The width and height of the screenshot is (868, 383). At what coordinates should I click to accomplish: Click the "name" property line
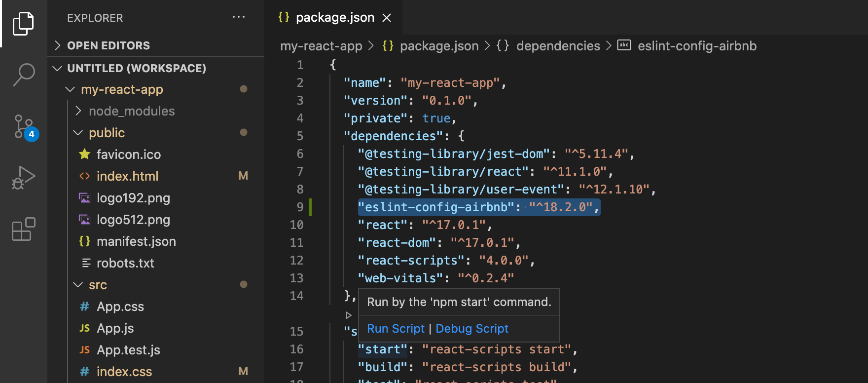pos(425,83)
